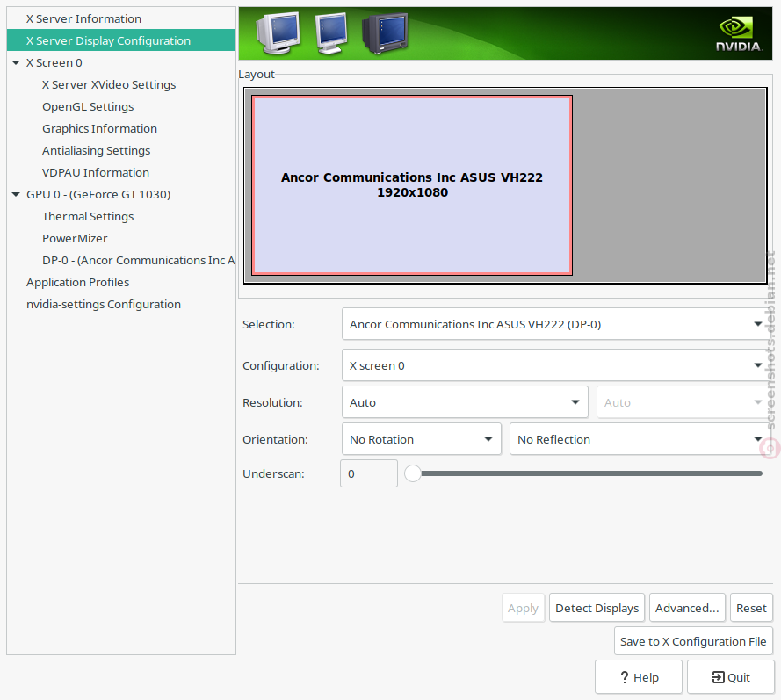
Task: Select ASUS VH222 display in layout
Action: [x=412, y=185]
